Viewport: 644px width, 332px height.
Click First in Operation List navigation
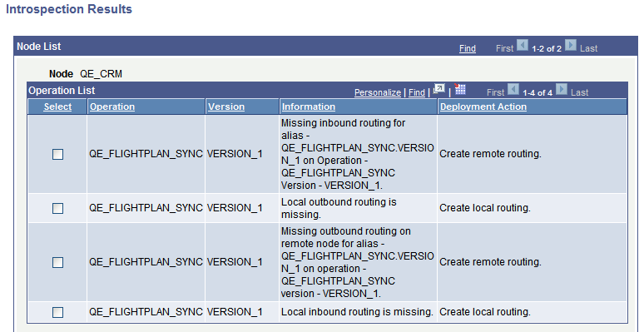click(496, 93)
